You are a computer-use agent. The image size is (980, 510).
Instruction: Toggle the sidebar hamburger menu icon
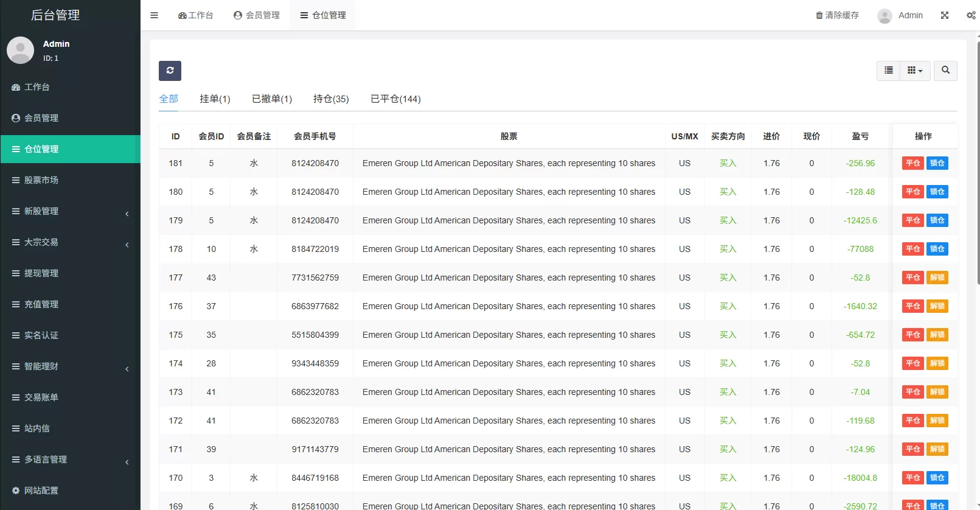(x=155, y=15)
